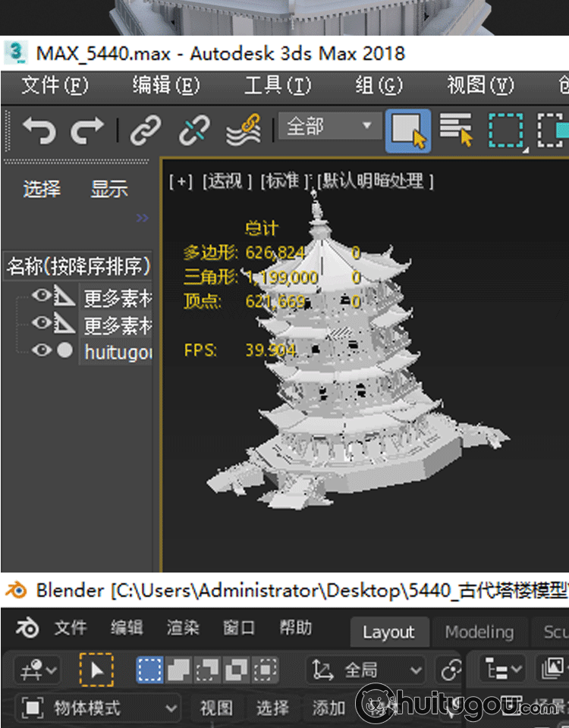The width and height of the screenshot is (569, 728).
Task: Open Blender viewport's 添加 menu
Action: (x=329, y=708)
